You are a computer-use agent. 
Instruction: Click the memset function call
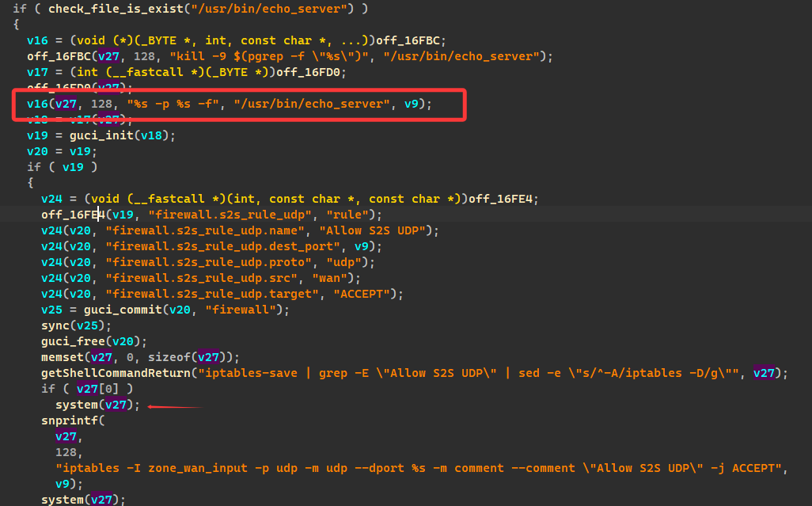(58, 357)
